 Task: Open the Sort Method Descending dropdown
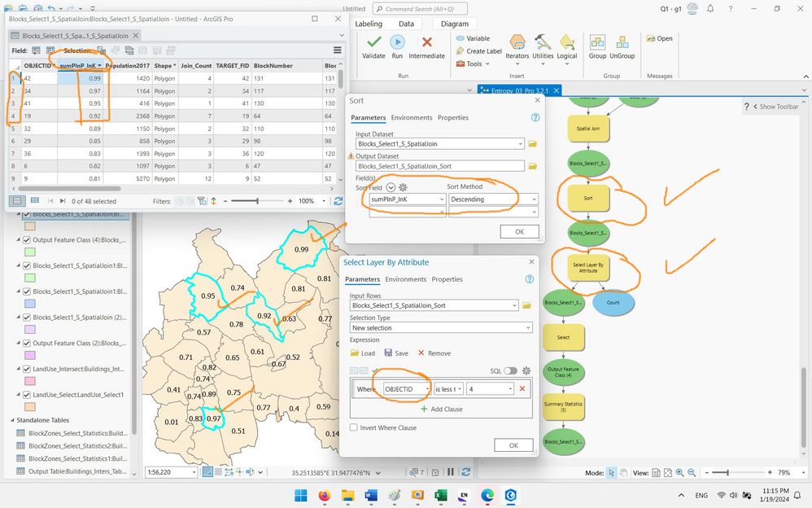point(493,199)
